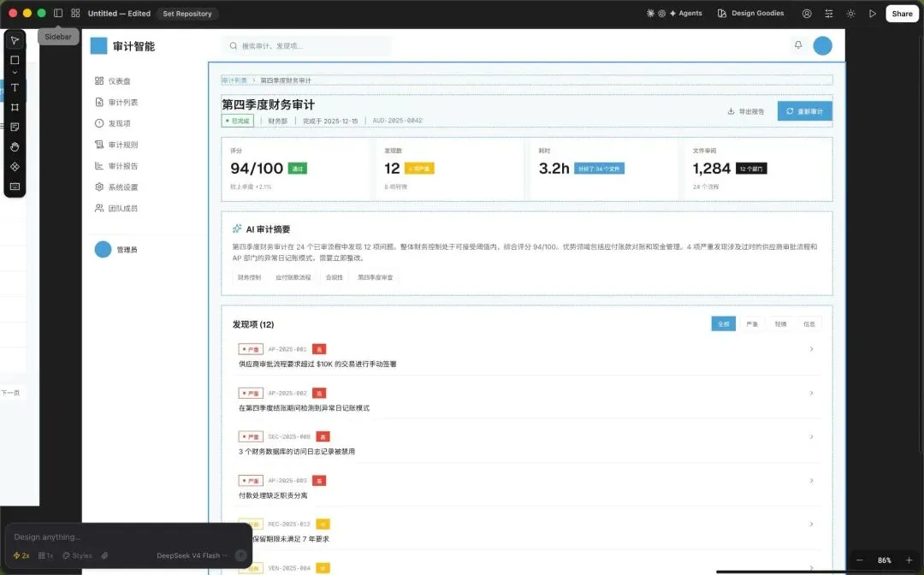Screen dimensions: 924x575
Task: Click the 合规性 tag
Action: [335, 277]
